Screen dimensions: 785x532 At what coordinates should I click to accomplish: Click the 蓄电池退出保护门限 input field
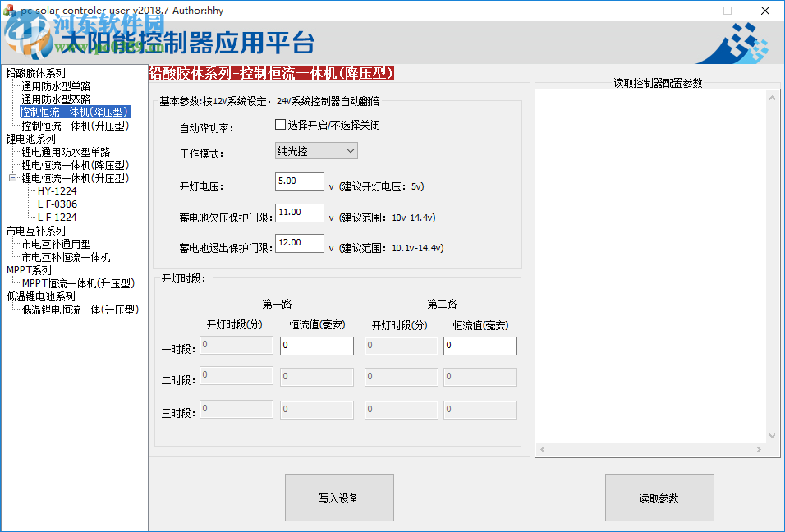pyautogui.click(x=300, y=243)
